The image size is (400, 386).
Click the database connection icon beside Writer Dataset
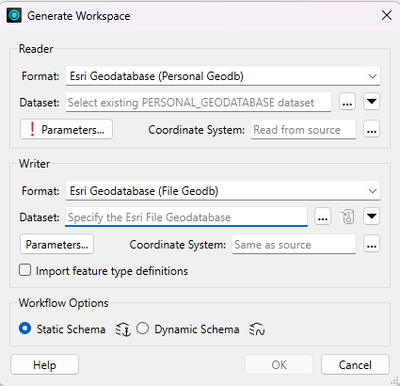pos(347,217)
